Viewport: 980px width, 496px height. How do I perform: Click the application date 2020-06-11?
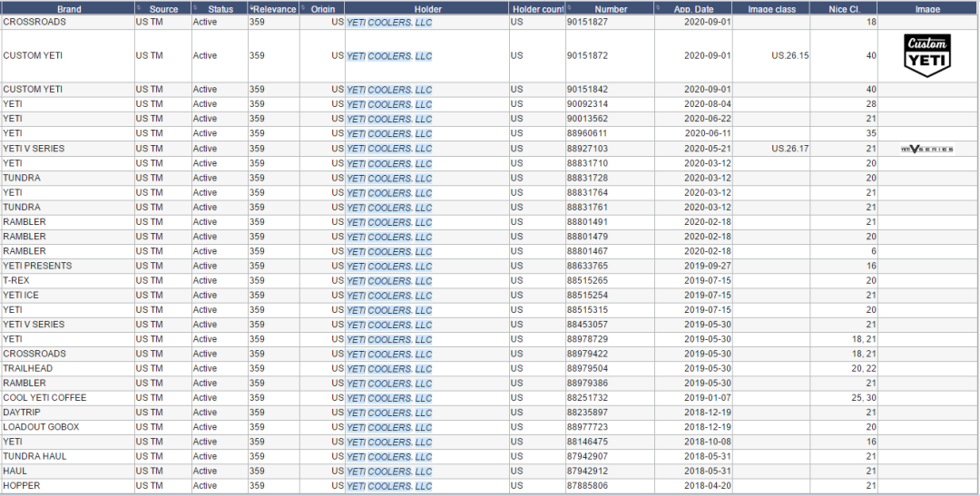point(708,133)
